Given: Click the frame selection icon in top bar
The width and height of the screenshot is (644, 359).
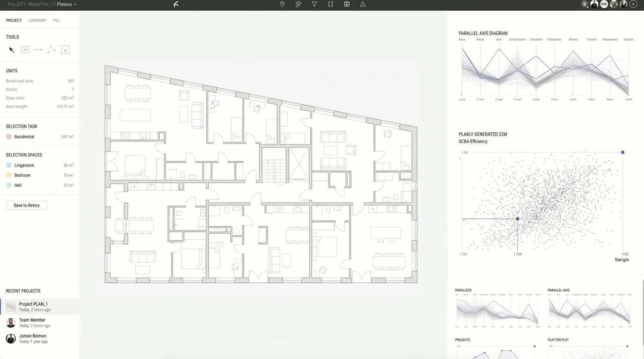Looking at the screenshot, I should click(330, 4).
